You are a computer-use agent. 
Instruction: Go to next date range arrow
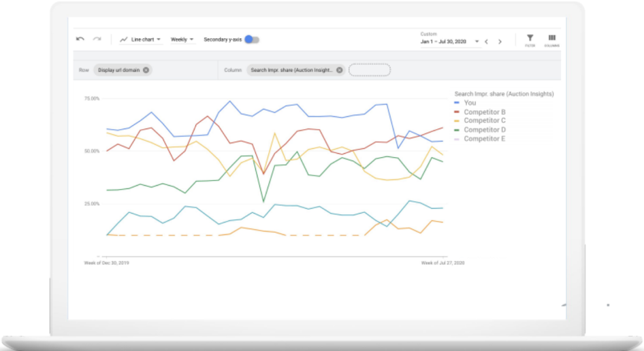pyautogui.click(x=500, y=41)
